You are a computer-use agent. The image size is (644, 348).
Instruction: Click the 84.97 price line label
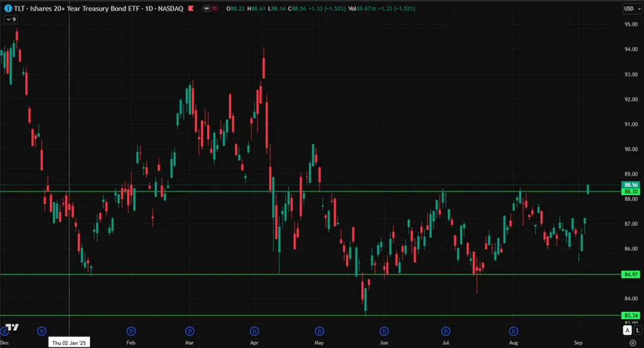tap(631, 274)
